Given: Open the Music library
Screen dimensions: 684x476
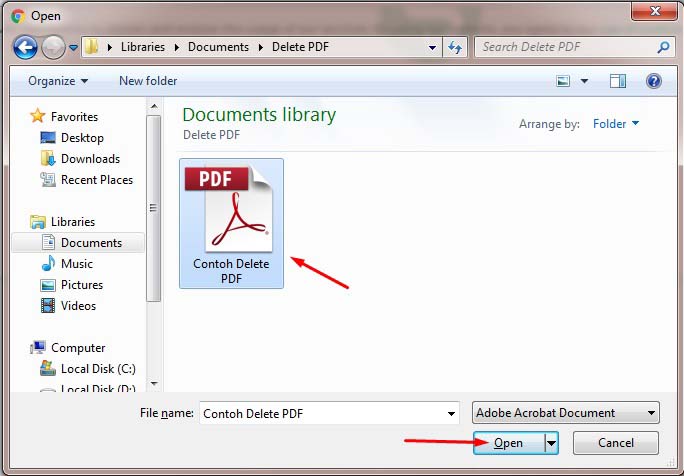Looking at the screenshot, I should pos(77,264).
